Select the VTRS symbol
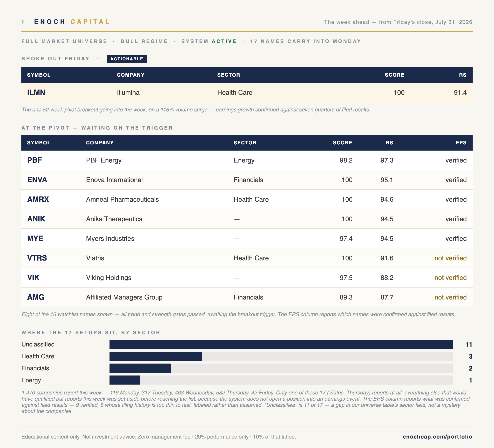 click(37, 258)
